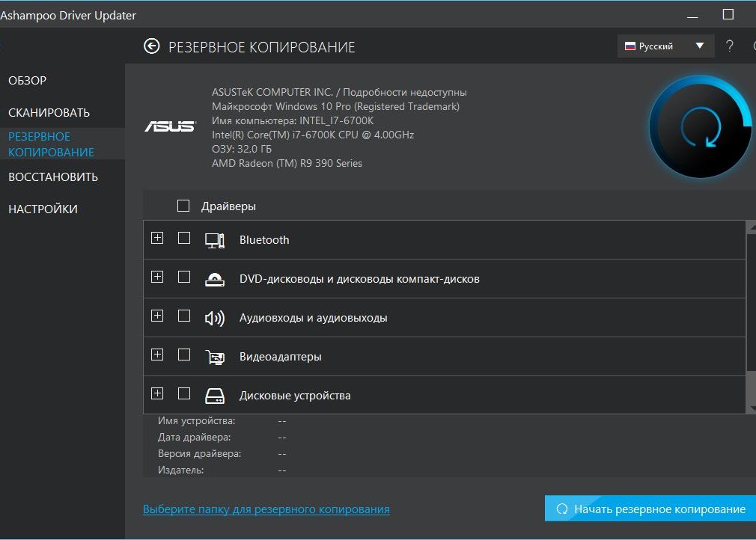Click the Имя устройства: label

196,421
